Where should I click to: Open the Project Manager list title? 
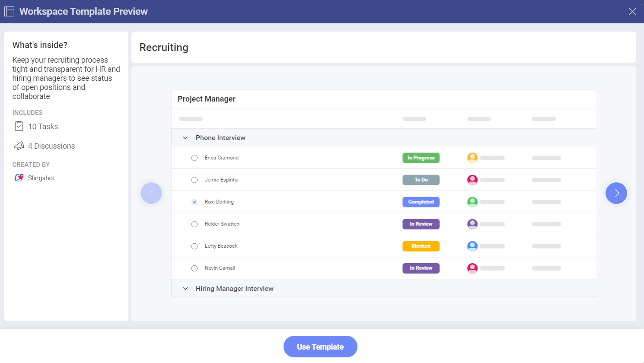(207, 99)
